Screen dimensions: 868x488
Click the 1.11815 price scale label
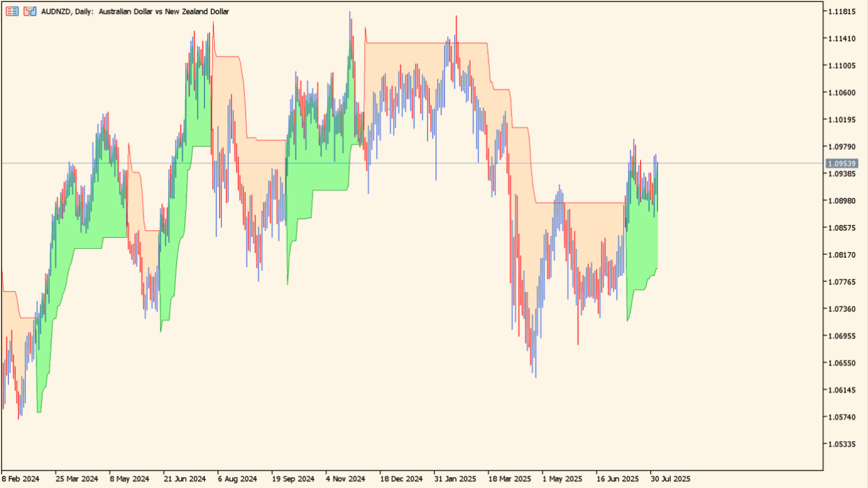(841, 12)
